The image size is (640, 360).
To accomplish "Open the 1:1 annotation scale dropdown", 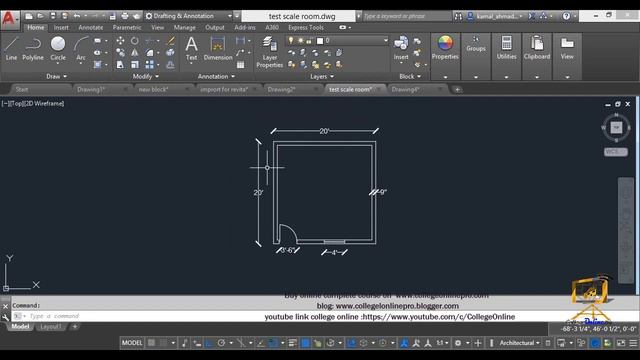I will tap(442, 343).
